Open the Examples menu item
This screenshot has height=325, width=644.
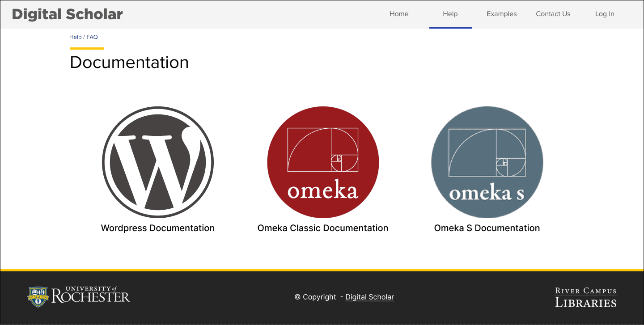(502, 14)
